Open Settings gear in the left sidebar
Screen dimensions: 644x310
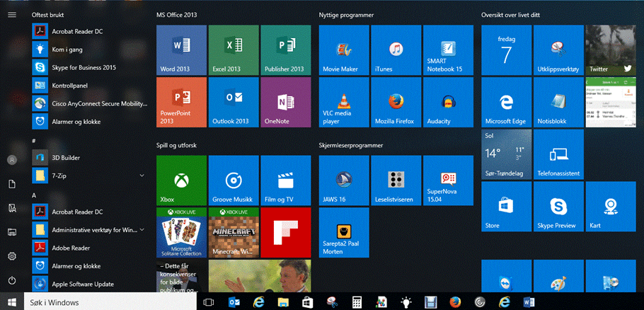12,256
